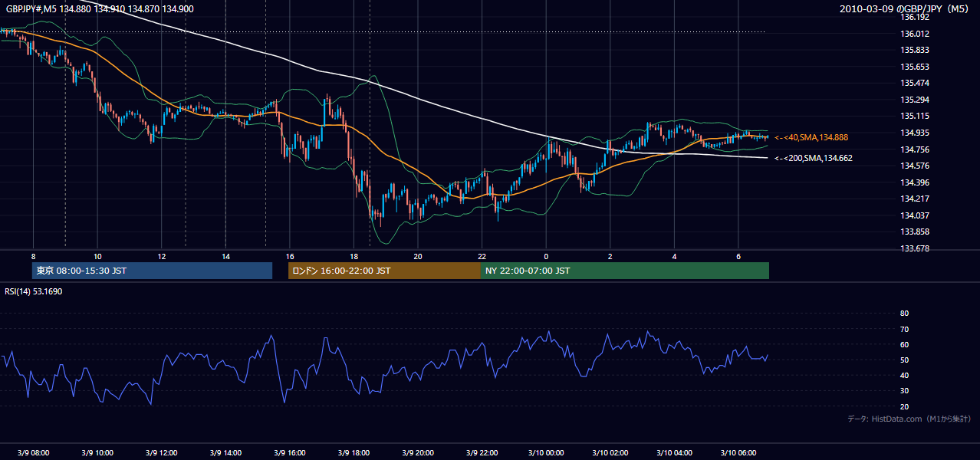Viewport: 980px width, 460px height.
Task: Click the 3/9 14:00 date label
Action: pyautogui.click(x=225, y=453)
